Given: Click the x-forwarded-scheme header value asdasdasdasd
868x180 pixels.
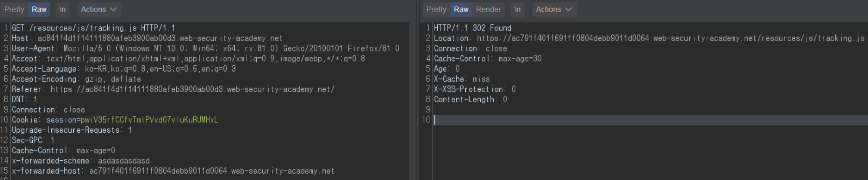Looking at the screenshot, I should pyautogui.click(x=124, y=161).
